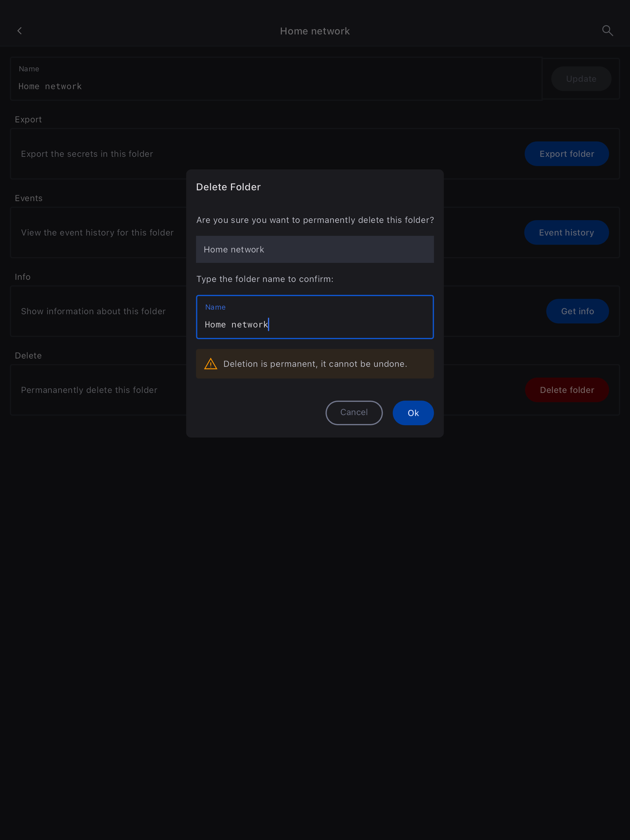
Task: Click the Delete Folder dialog title
Action: (228, 187)
